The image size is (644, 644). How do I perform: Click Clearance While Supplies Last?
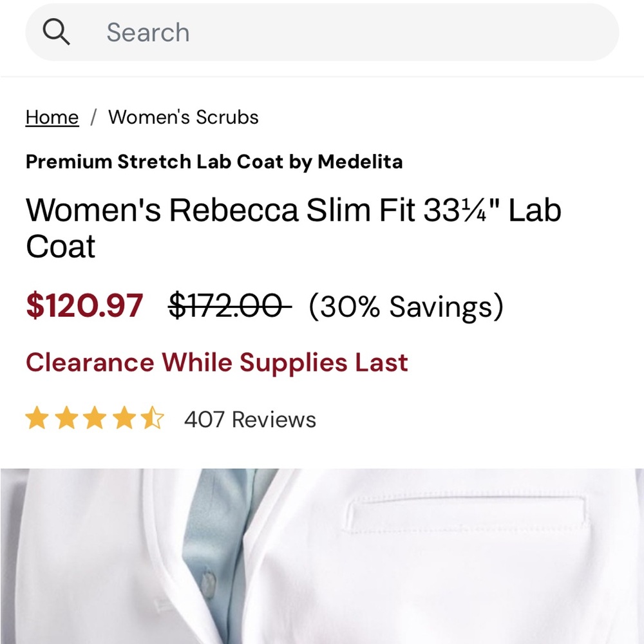pos(216,362)
